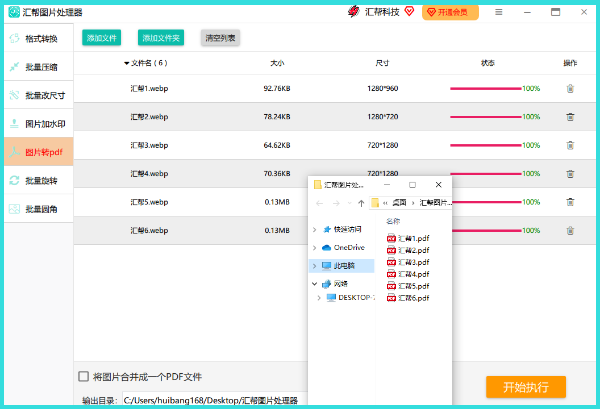Remove 汇帮3.webp with its trash icon

click(x=570, y=145)
